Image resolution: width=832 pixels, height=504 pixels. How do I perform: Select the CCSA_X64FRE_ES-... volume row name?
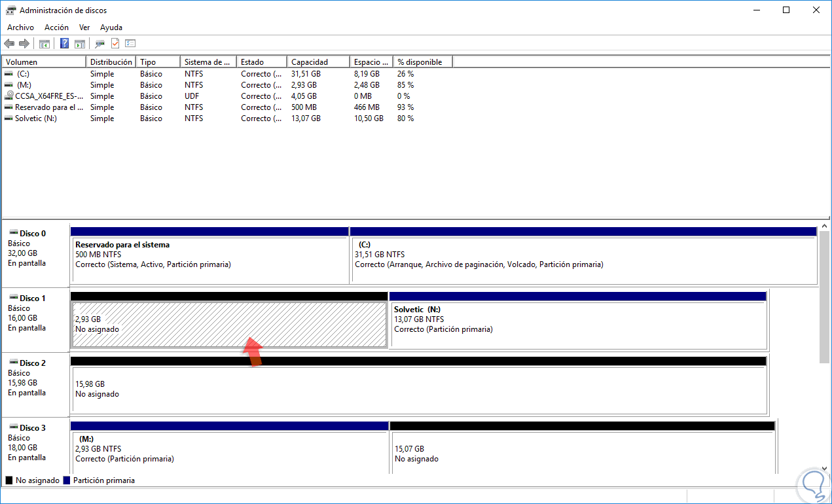[x=50, y=96]
